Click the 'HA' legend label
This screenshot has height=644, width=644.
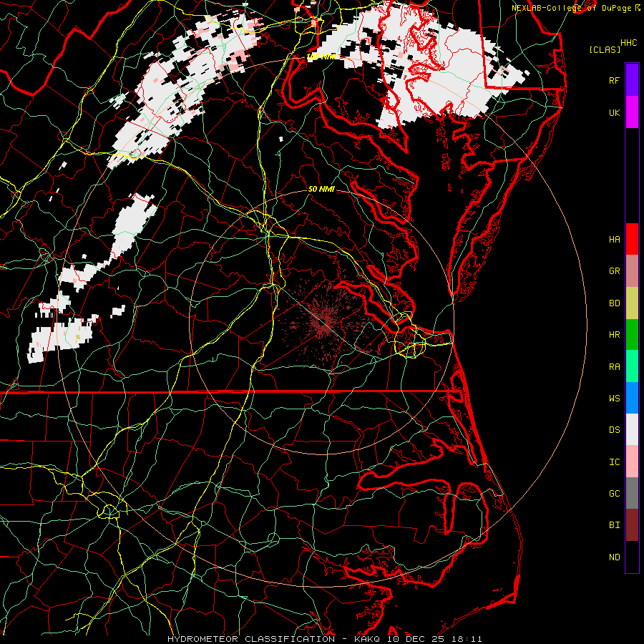tap(614, 239)
